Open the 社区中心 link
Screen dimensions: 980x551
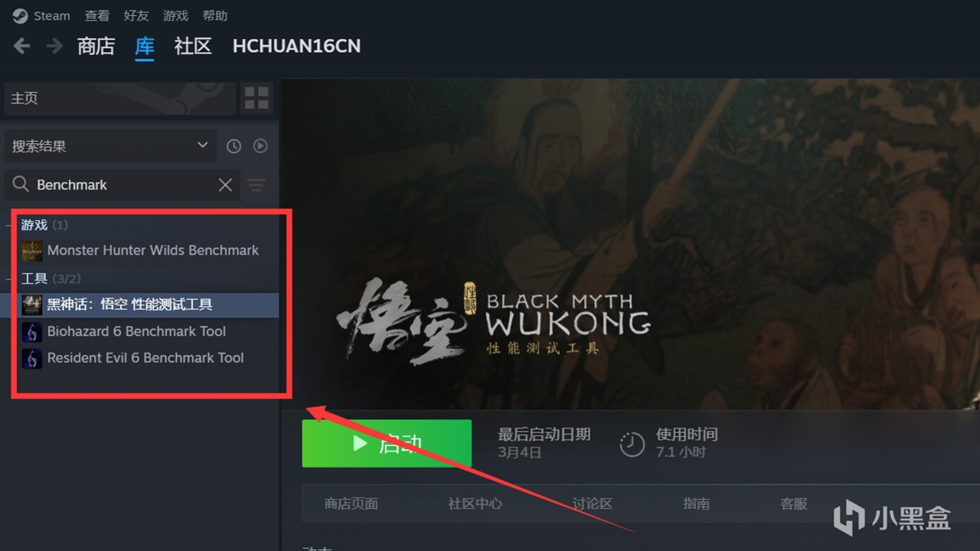point(475,504)
